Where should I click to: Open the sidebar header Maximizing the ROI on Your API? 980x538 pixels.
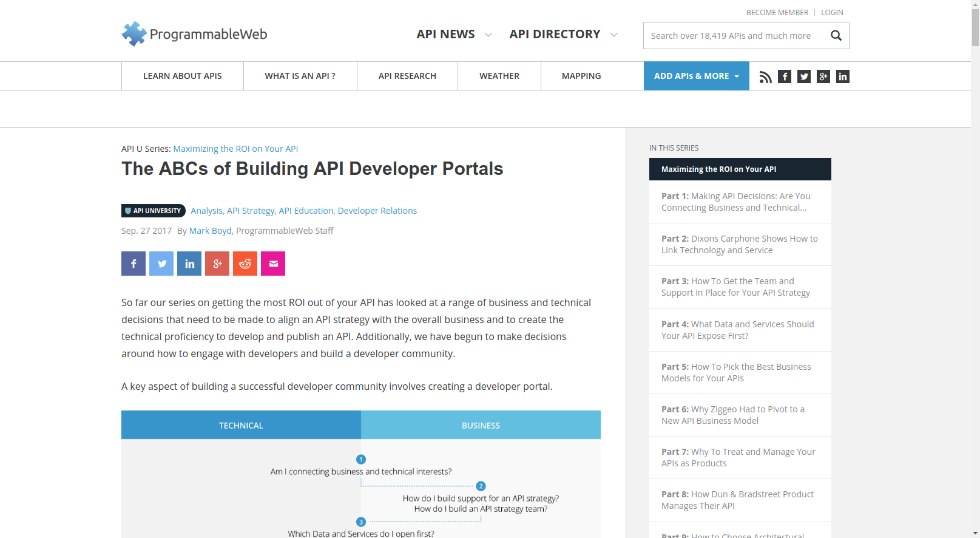click(740, 169)
